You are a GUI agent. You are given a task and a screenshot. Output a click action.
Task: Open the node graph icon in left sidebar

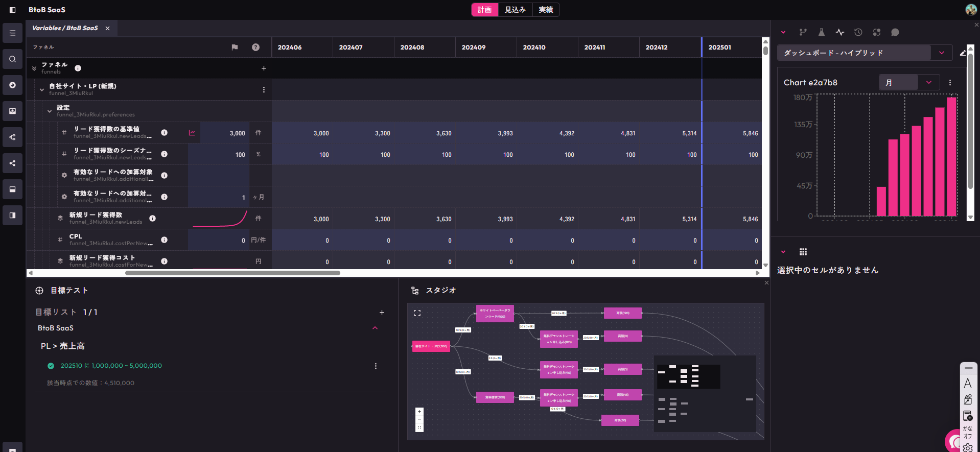[12, 137]
